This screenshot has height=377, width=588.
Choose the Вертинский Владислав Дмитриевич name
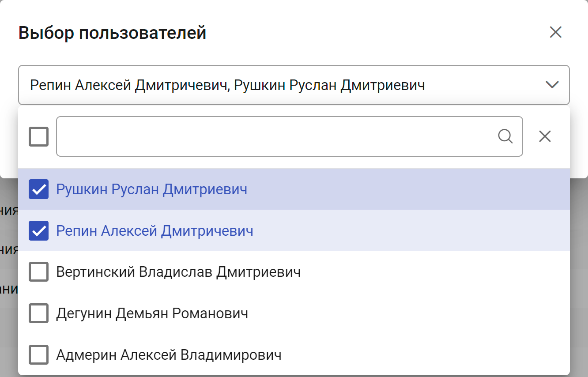(x=178, y=272)
